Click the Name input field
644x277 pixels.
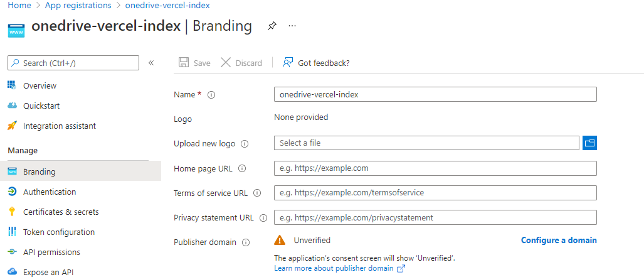[x=435, y=94]
